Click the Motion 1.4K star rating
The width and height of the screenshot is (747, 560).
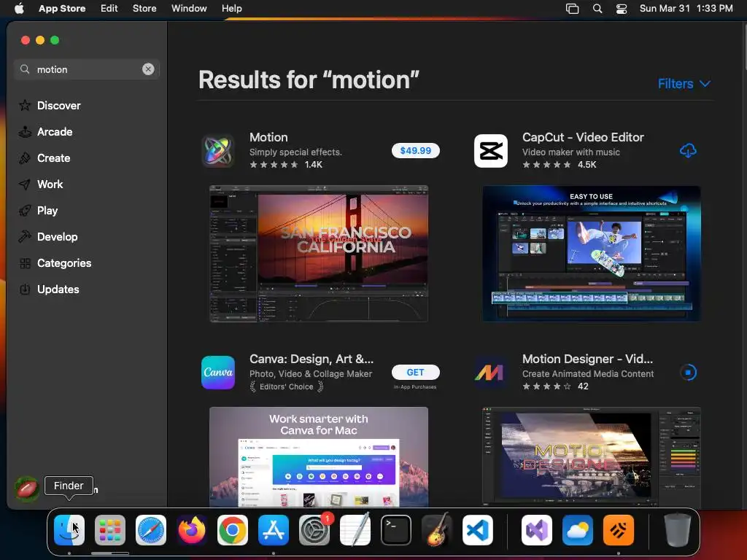(286, 165)
